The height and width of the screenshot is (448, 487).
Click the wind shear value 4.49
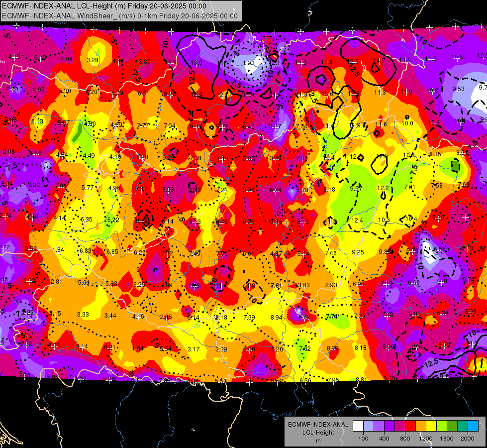tap(89, 155)
